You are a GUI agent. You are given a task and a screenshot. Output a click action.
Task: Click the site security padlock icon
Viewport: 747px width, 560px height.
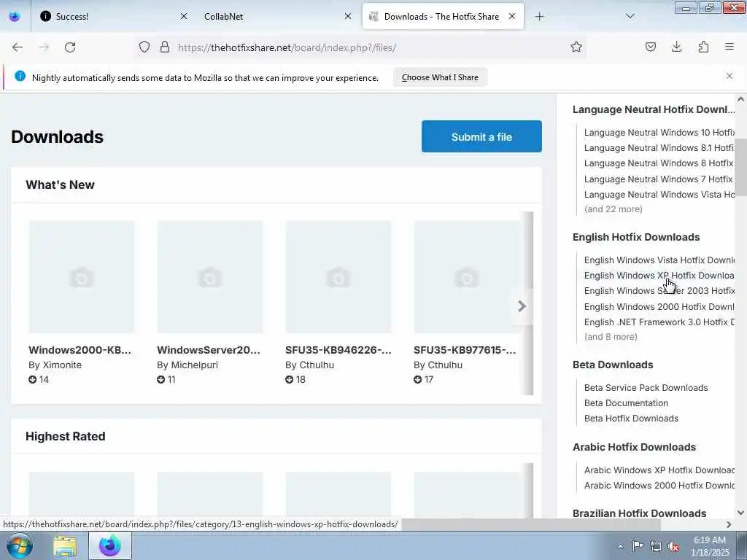point(165,47)
